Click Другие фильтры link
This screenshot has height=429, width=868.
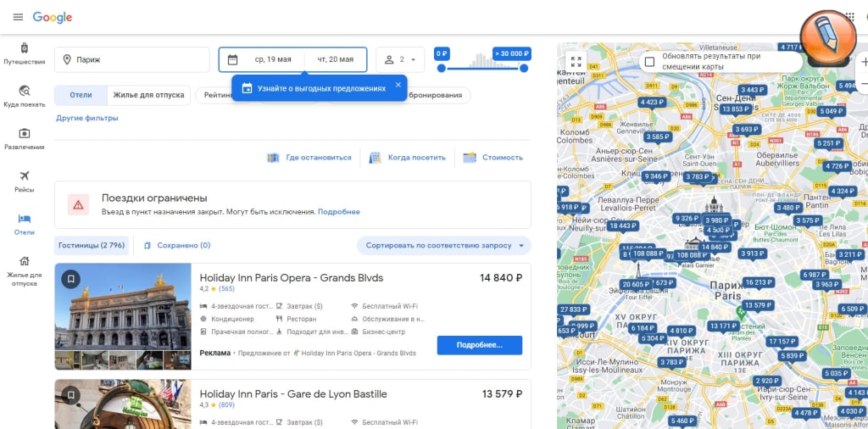click(x=87, y=118)
